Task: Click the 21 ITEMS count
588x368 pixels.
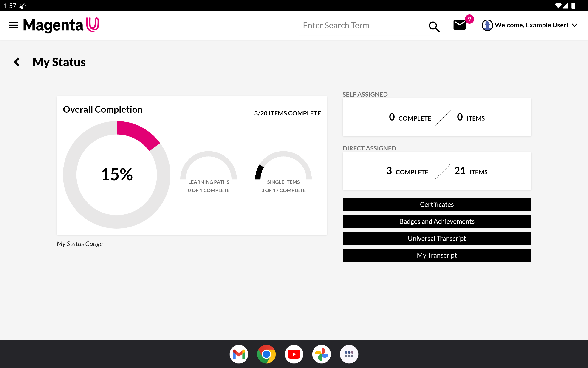Action: (471, 171)
